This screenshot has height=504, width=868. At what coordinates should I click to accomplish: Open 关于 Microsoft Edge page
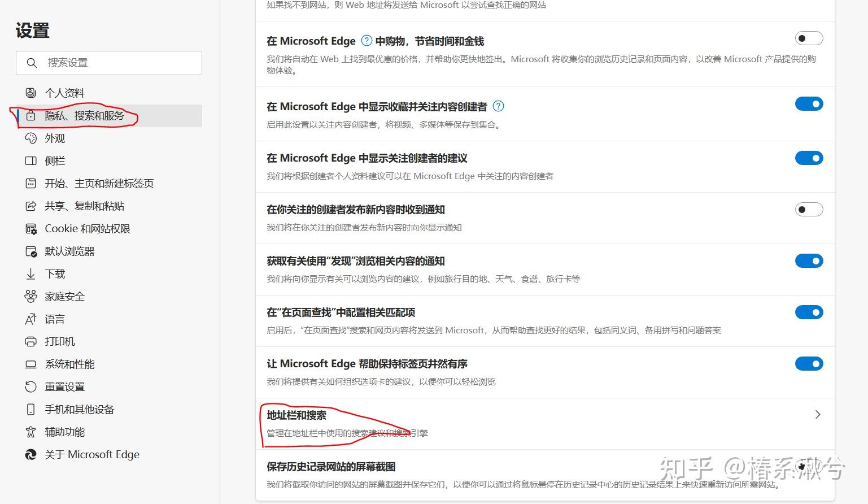(109, 454)
